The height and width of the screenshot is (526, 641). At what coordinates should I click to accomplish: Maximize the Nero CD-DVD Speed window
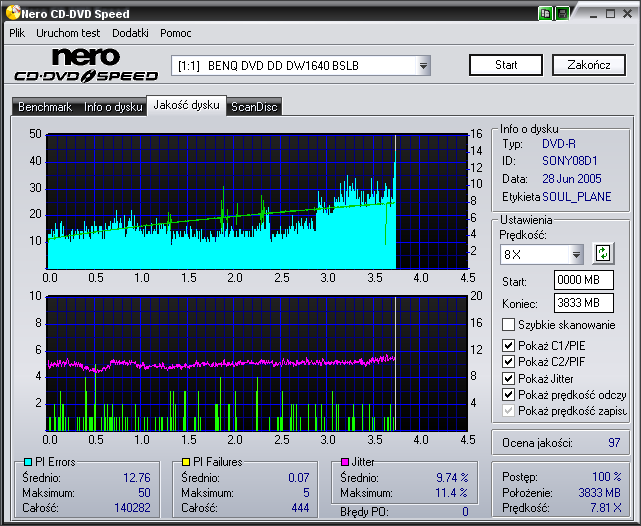click(610, 14)
